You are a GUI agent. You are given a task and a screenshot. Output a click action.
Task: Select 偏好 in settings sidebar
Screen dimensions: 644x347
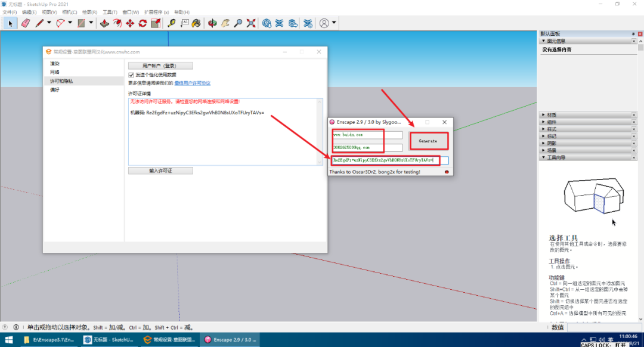[x=55, y=89]
